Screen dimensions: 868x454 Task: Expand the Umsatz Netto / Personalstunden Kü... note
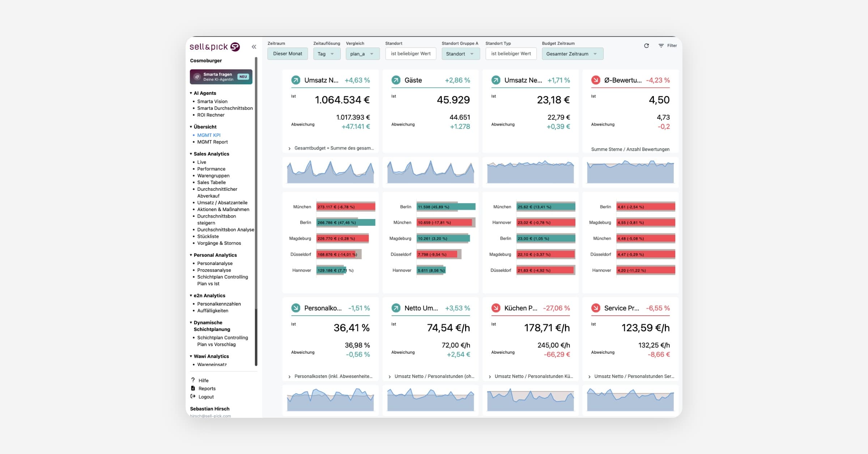point(490,377)
